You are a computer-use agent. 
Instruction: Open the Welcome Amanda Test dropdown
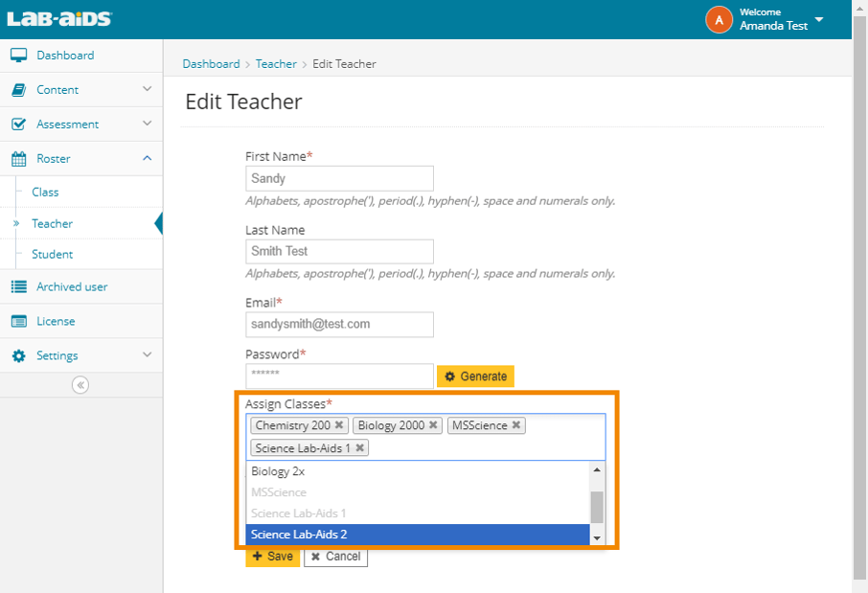pos(766,19)
